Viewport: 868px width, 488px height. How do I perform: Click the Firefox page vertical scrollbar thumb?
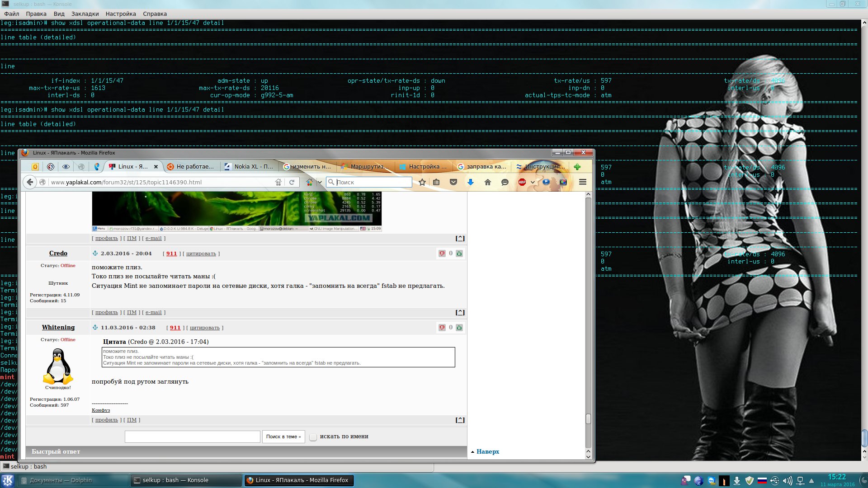pyautogui.click(x=588, y=419)
